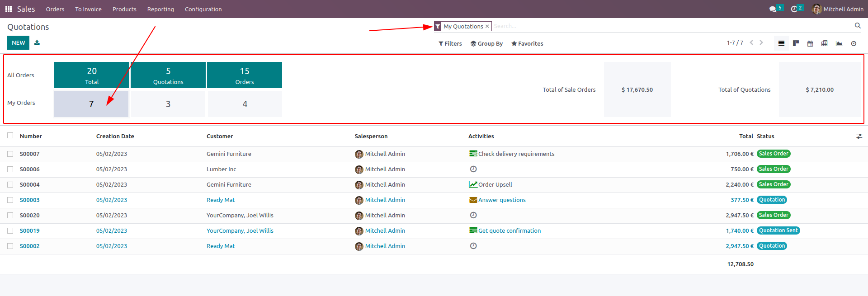Viewport: 868px width, 296px height.
Task: Click Answer questions email activity icon
Action: point(473,200)
